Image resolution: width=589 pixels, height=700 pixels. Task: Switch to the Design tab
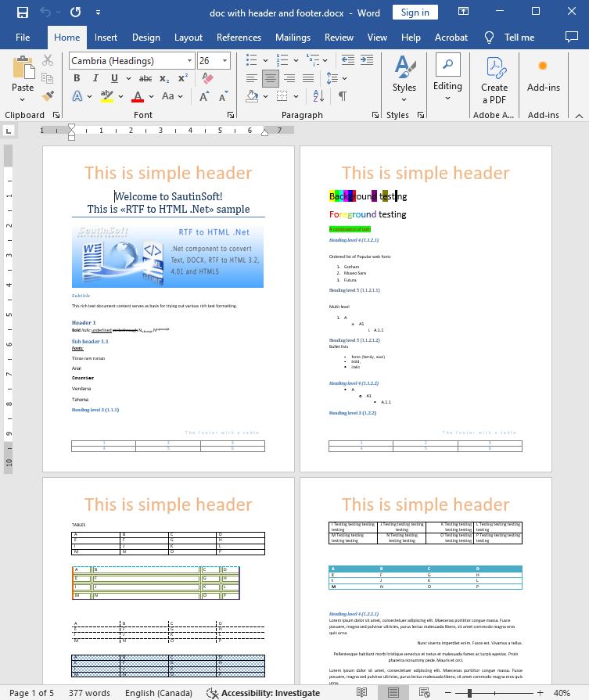point(146,38)
